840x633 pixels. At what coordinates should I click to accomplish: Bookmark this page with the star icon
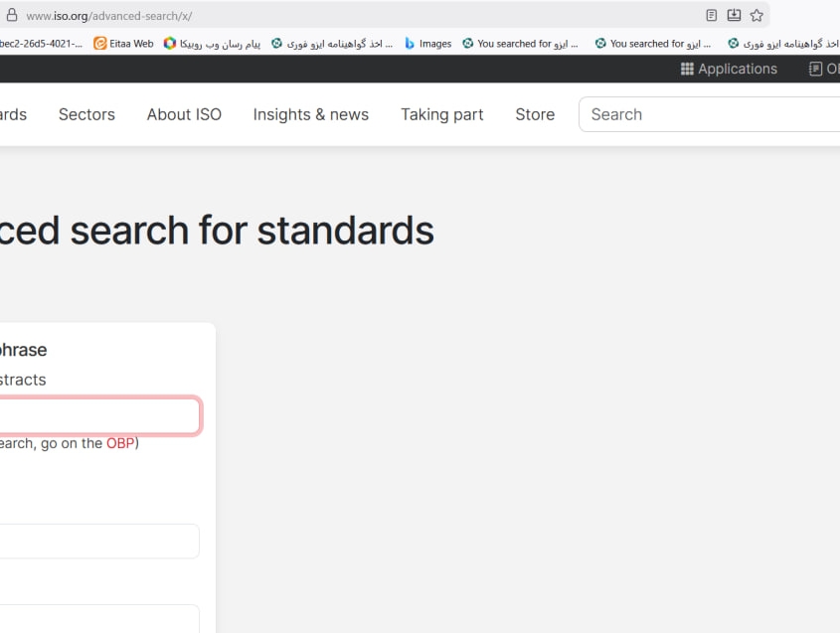click(756, 15)
